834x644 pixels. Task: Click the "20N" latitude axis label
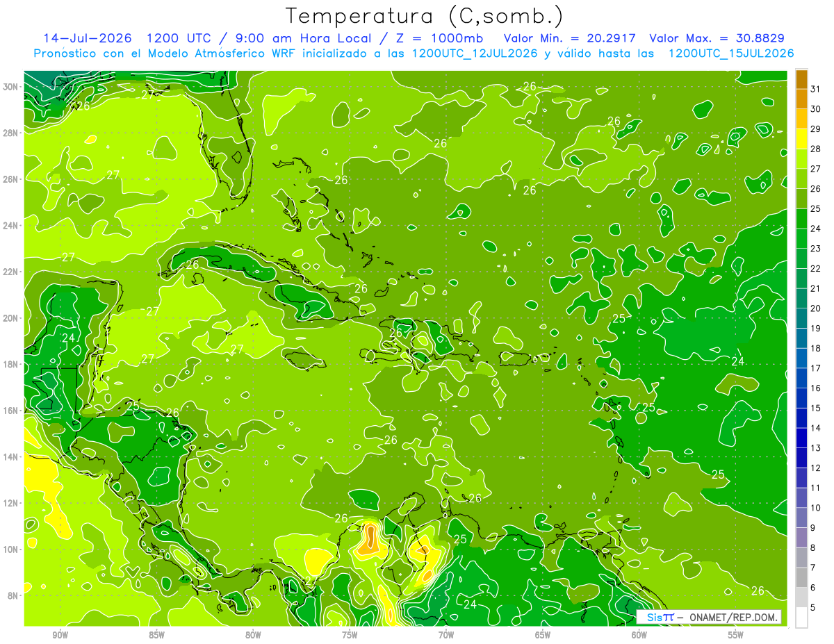click(x=10, y=318)
